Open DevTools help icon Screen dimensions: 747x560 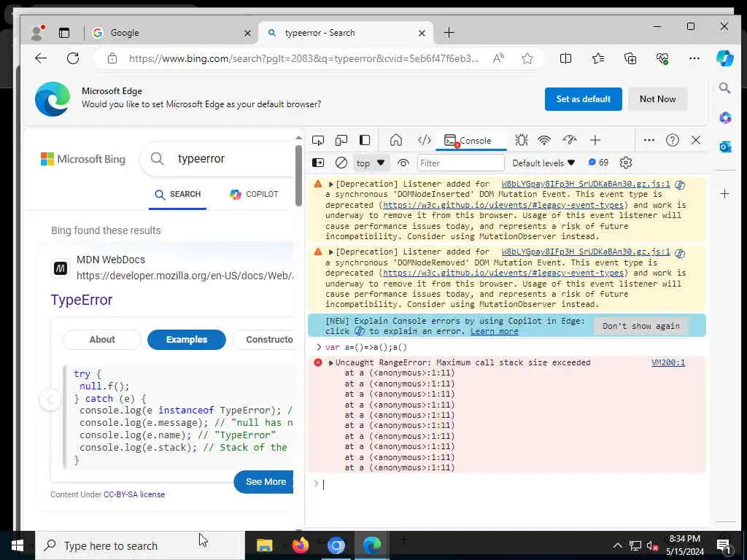(x=672, y=140)
